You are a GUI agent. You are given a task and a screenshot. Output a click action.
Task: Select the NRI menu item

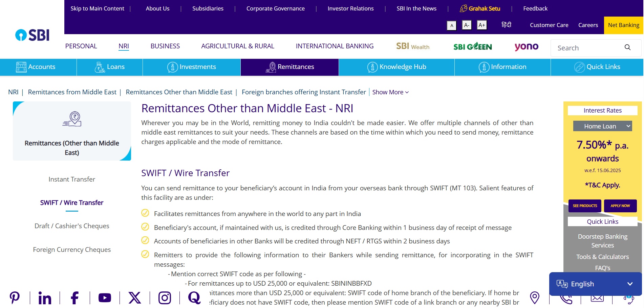(x=124, y=46)
